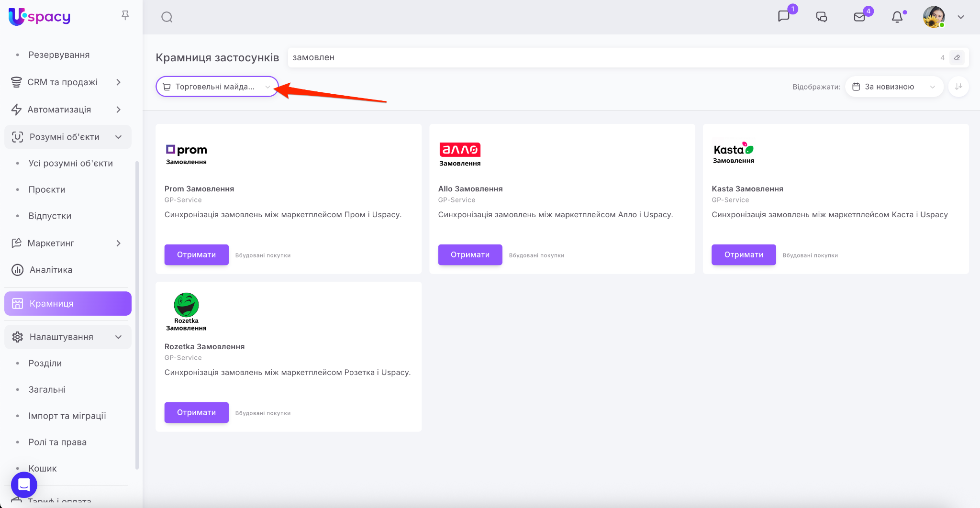980x508 pixels.
Task: Go to Аналітика in the sidebar
Action: click(x=51, y=270)
